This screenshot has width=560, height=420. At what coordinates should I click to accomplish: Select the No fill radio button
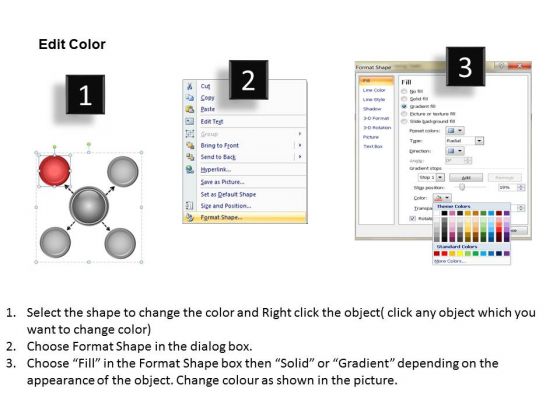click(404, 91)
